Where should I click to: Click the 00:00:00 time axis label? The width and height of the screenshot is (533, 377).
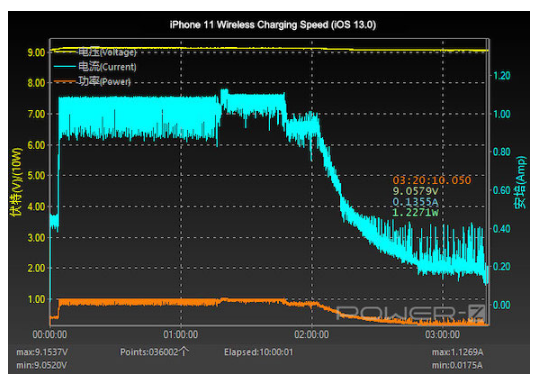point(50,335)
